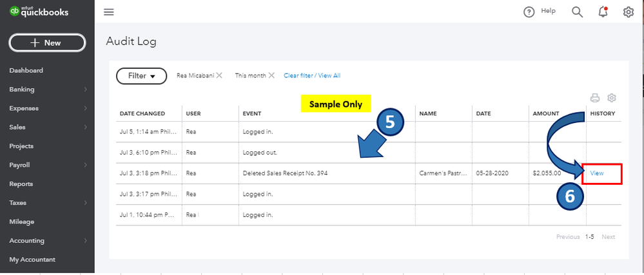The image size is (644, 275).
Task: Open the table settings gear
Action: click(612, 98)
